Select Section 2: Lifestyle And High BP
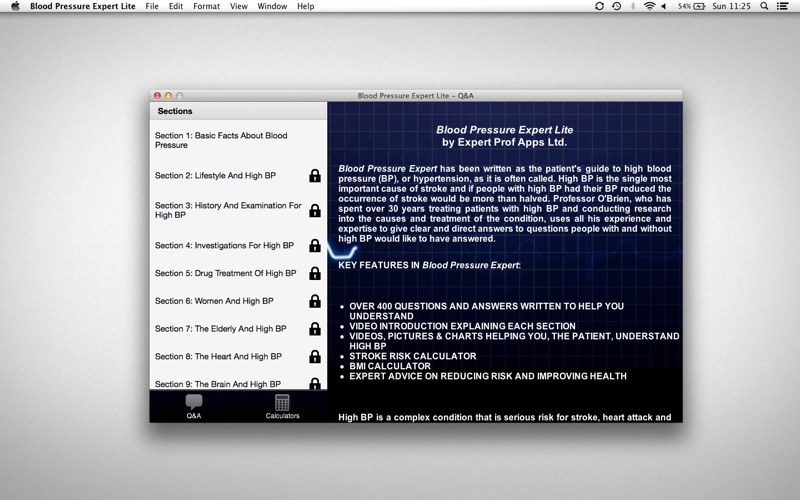Image resolution: width=800 pixels, height=500 pixels. point(238,176)
